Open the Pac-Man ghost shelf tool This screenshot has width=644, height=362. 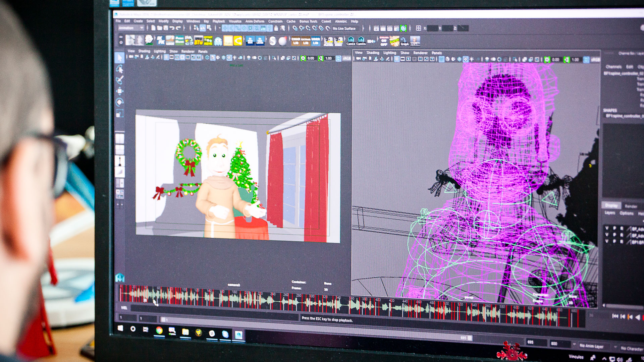[x=218, y=41]
